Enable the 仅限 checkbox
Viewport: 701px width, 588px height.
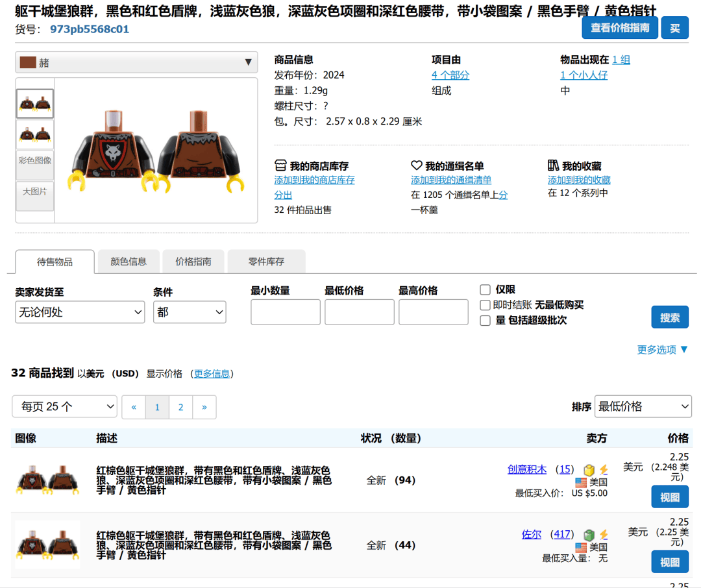485,289
